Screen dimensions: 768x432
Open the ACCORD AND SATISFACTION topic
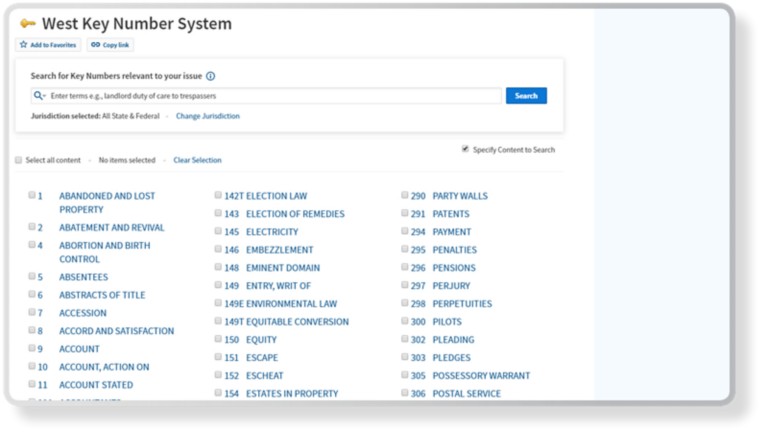click(117, 331)
